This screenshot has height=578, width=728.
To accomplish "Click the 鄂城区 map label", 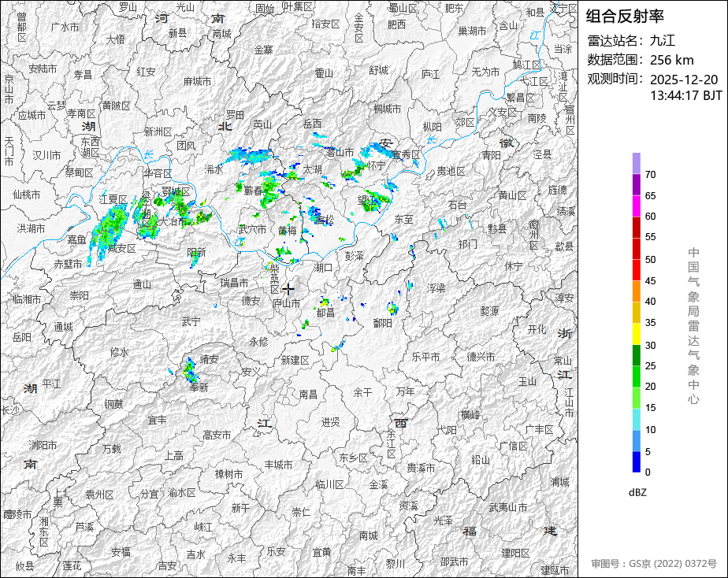I will 176,191.
